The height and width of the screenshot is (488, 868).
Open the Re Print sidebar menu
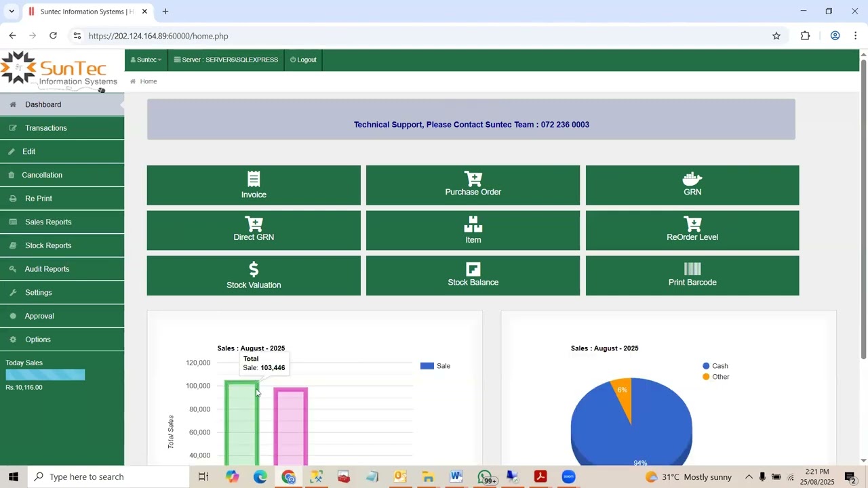coord(62,199)
